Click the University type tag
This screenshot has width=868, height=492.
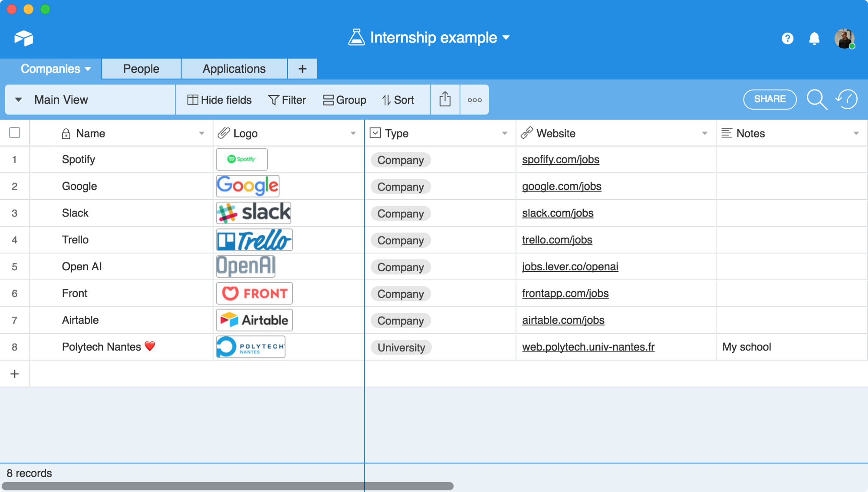[401, 347]
